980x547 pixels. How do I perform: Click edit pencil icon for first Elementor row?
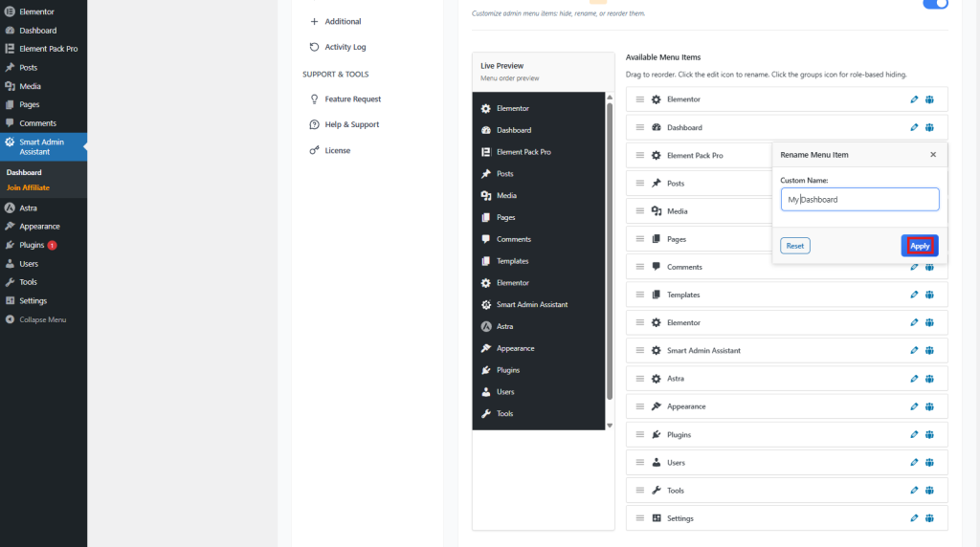(x=914, y=99)
